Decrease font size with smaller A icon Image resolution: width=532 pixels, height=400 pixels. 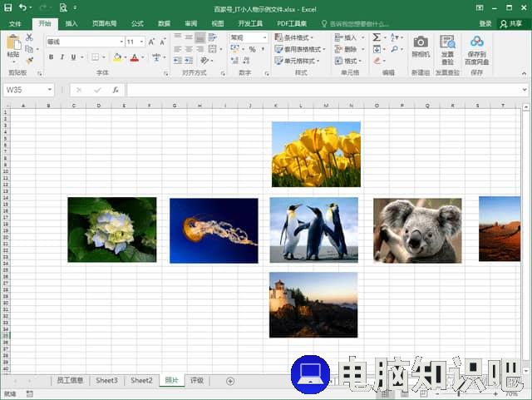[163, 42]
